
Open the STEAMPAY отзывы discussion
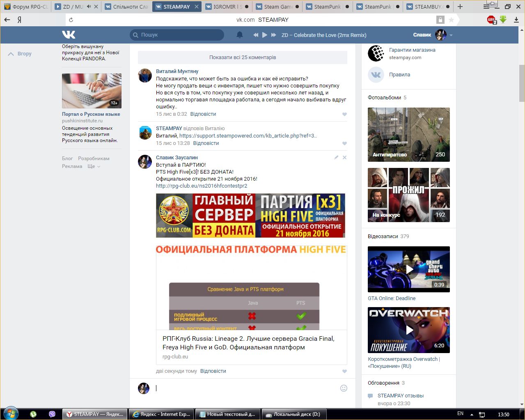coord(401,396)
